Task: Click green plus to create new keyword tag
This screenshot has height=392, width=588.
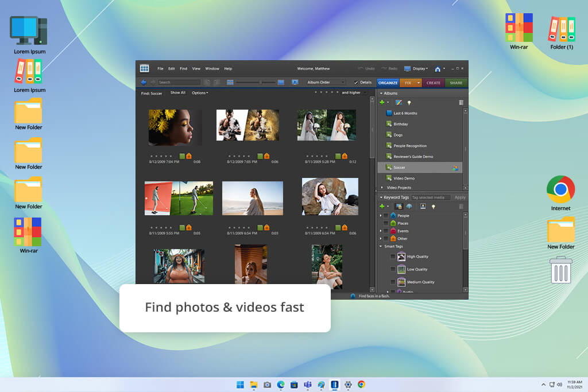Action: [382, 206]
